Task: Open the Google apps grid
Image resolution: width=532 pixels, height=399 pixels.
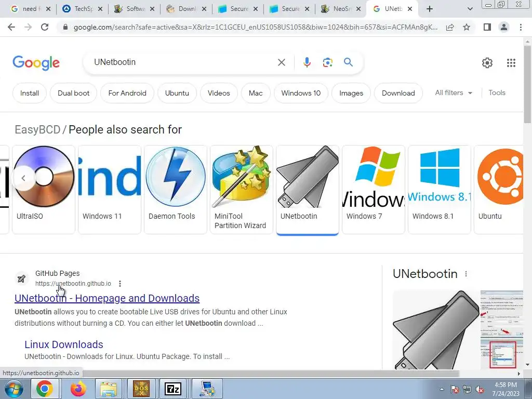Action: click(x=511, y=63)
